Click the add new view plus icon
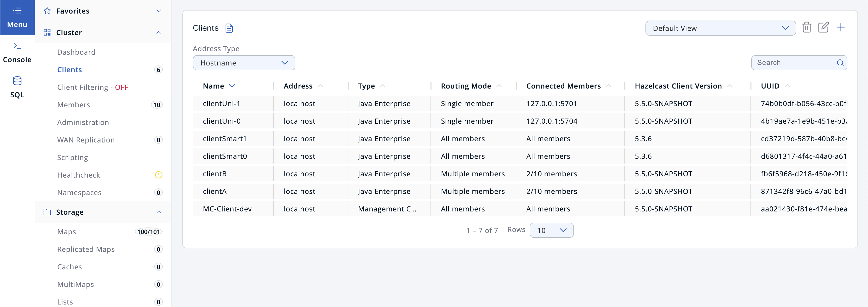Screen dimensions: 868x307 pyautogui.click(x=841, y=28)
